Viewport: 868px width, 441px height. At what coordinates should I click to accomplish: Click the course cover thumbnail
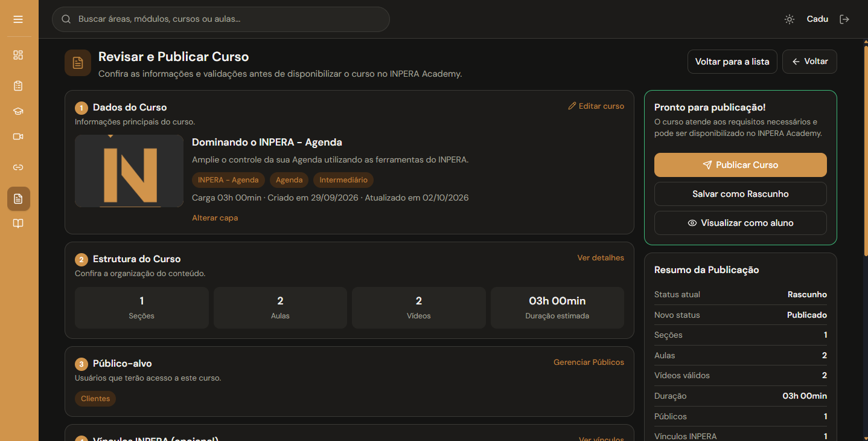pyautogui.click(x=129, y=171)
